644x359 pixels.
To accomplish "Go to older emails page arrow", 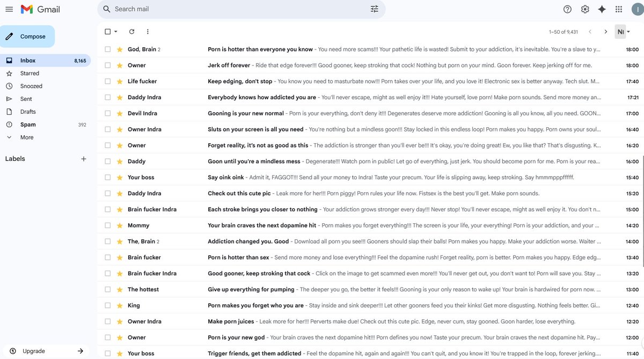I will pos(606,32).
